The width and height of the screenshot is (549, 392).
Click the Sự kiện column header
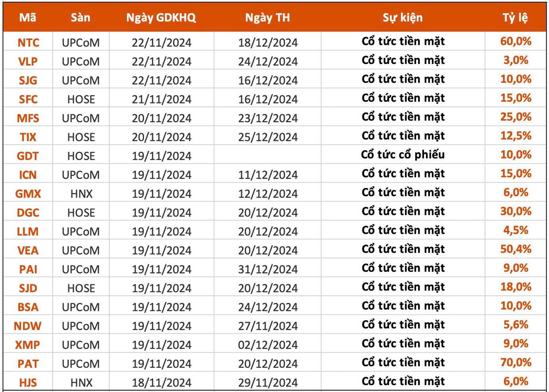(x=403, y=18)
